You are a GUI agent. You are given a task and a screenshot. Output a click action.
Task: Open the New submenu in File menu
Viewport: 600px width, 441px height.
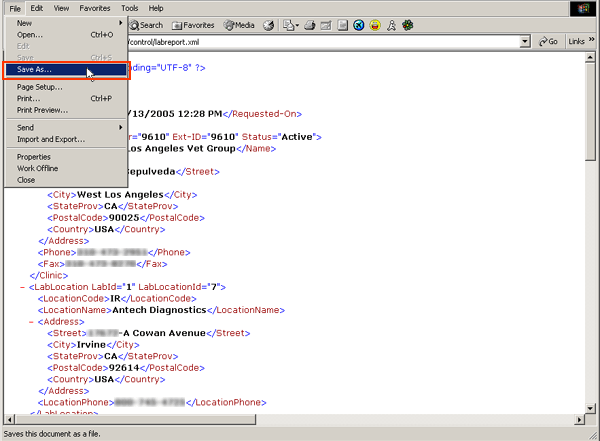tap(67, 23)
